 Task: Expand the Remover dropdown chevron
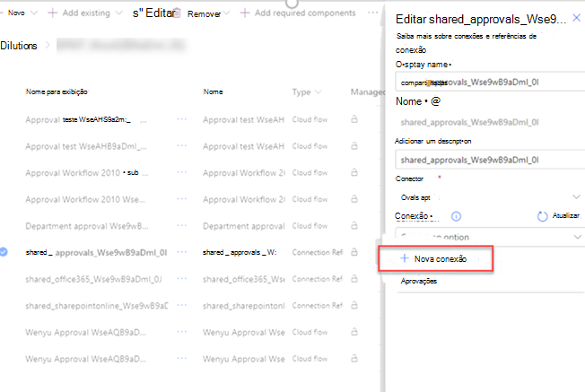click(x=226, y=13)
